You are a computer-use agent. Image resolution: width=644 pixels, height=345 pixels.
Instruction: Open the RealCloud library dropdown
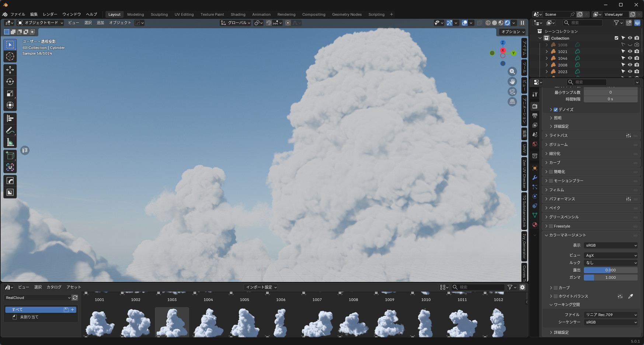click(x=38, y=298)
